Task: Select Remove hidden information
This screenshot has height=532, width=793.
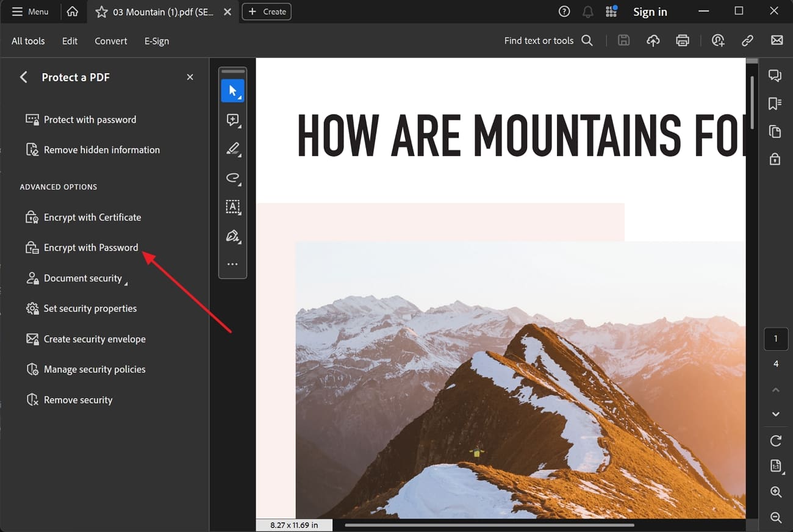Action: tap(93, 150)
